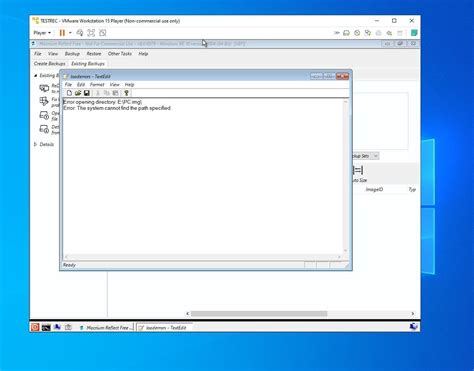Viewport: 474px width, 371px height.
Task: Click TextEdit horizontal scrollbar right arrow
Action: point(339,257)
